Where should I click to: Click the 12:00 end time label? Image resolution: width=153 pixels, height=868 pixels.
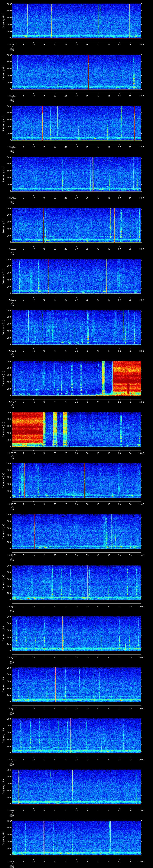(x=141, y=555)
